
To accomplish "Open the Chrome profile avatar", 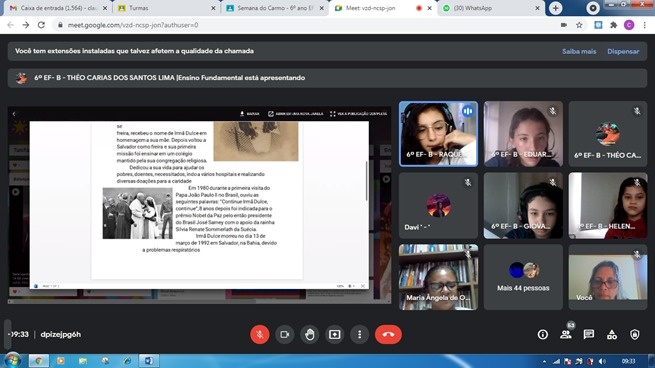I will click(629, 25).
